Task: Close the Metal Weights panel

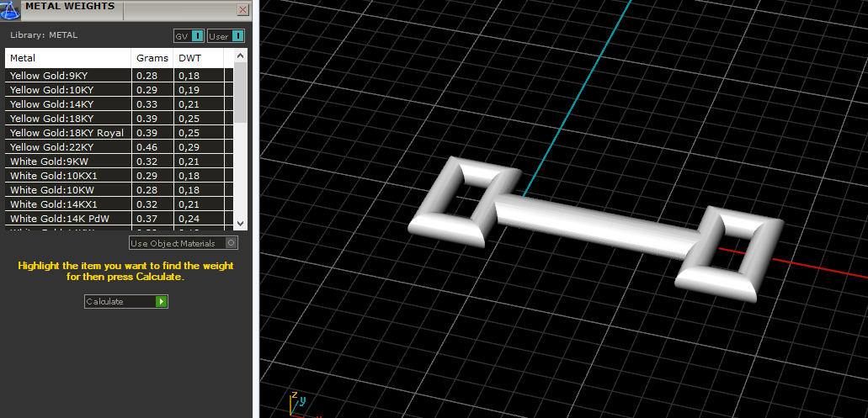Action: click(242, 10)
